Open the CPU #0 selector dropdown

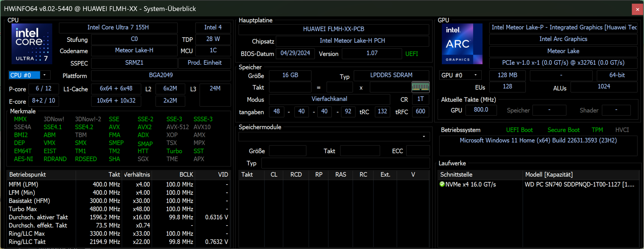(44, 75)
